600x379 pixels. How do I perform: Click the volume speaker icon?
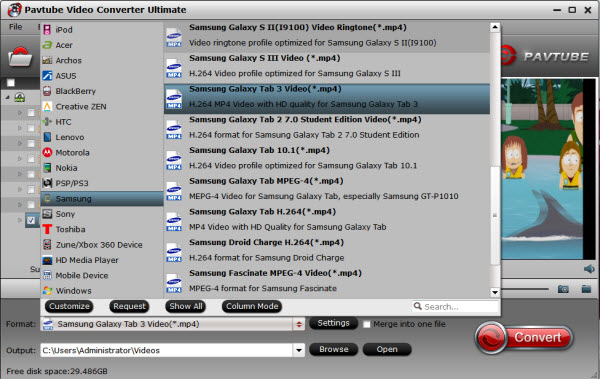pos(589,269)
